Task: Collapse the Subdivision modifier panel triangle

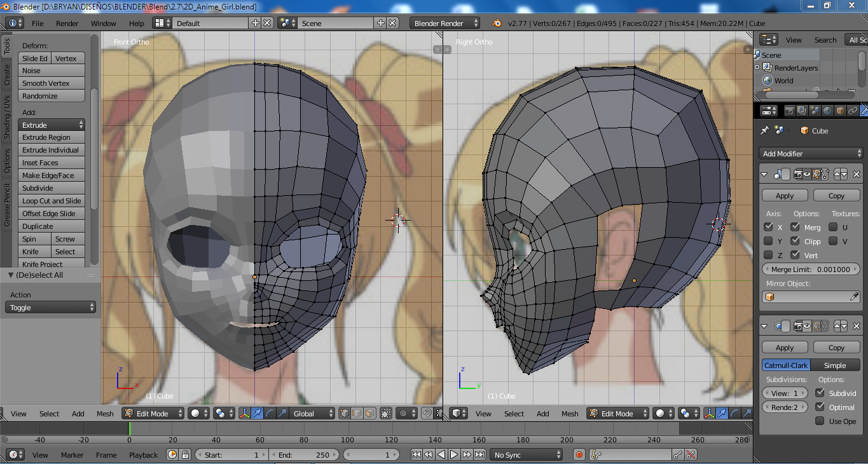Action: pos(764,326)
